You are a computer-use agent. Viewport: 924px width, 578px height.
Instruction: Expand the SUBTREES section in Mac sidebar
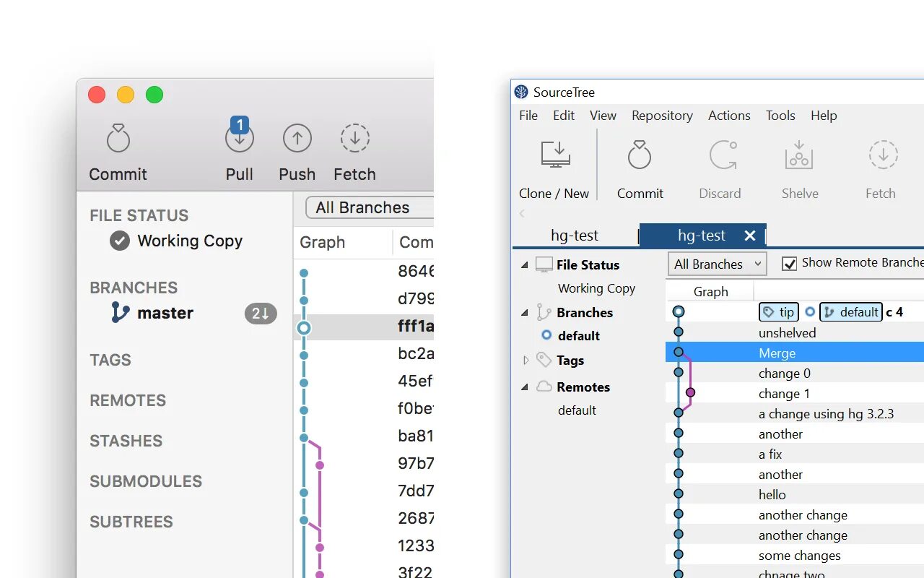point(131,522)
